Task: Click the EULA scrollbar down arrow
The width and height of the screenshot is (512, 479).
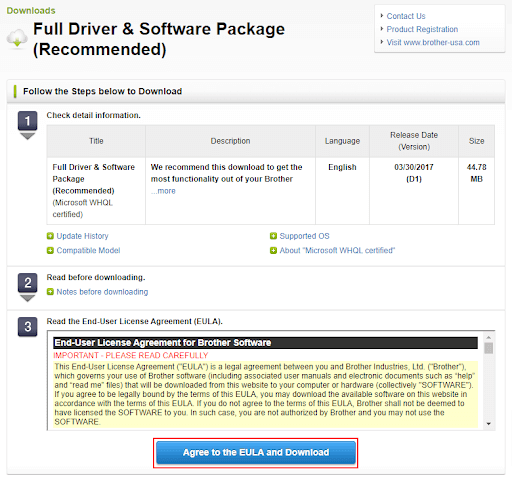Action: tap(488, 424)
